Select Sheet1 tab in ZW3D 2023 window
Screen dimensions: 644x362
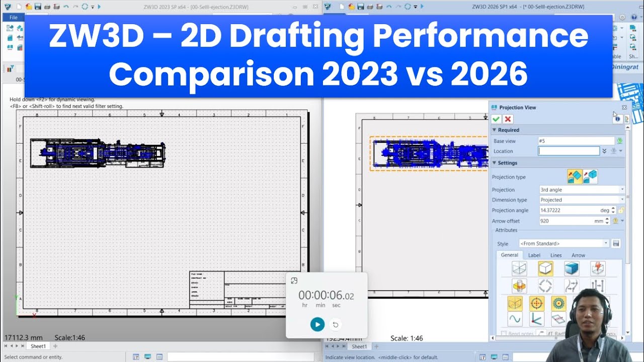38,346
